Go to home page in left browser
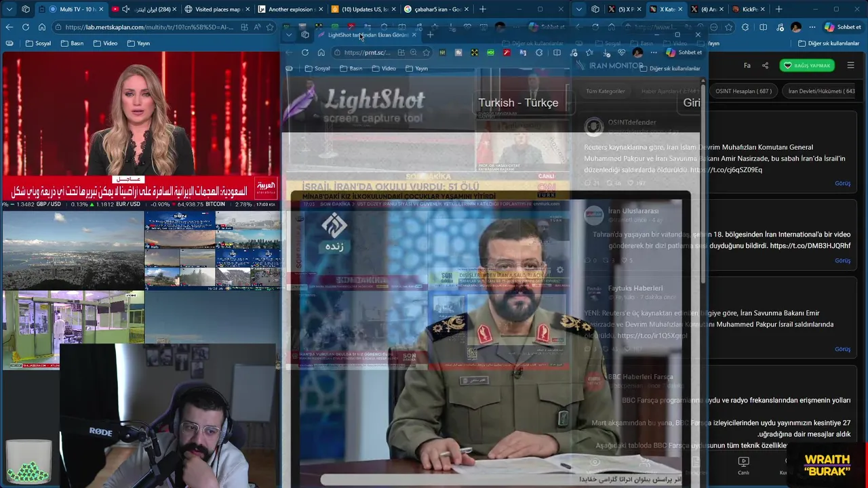 [41, 27]
